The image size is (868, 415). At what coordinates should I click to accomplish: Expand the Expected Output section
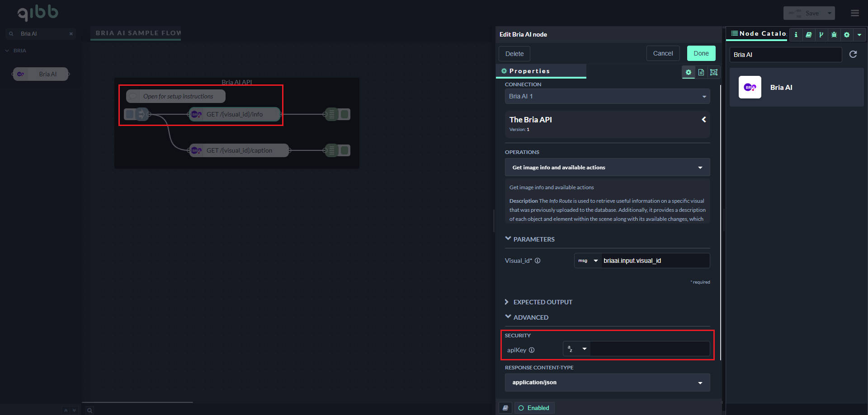coord(542,302)
